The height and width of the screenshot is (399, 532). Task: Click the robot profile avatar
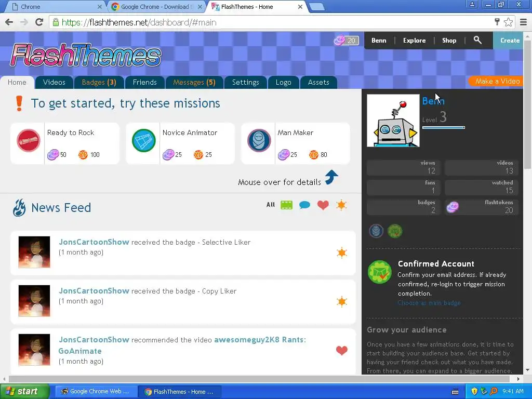(393, 121)
